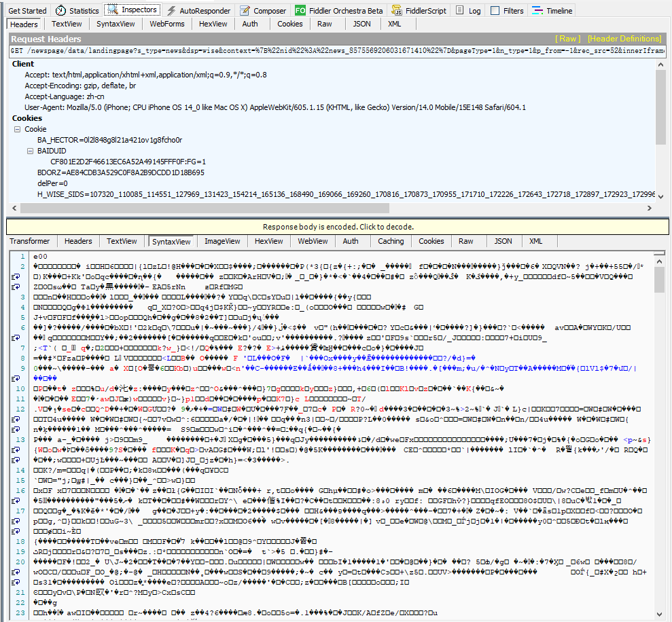Open the ImageView response tab
The width and height of the screenshot is (672, 622).
[x=222, y=241]
